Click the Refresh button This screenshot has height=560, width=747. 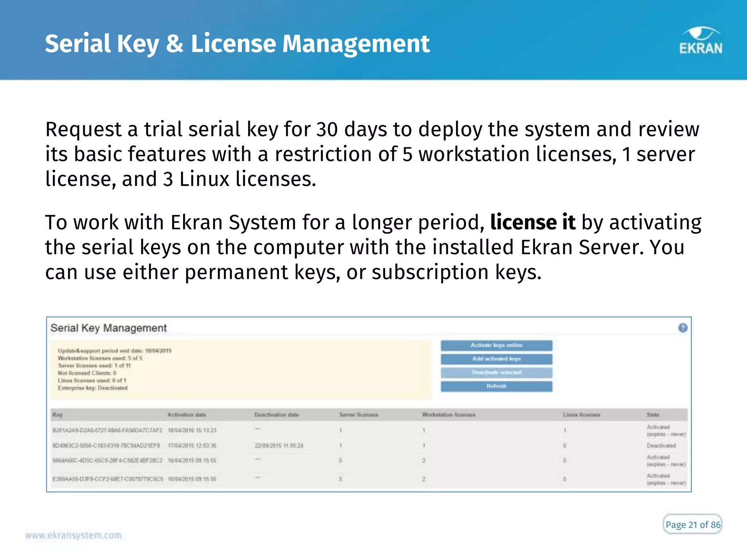pyautogui.click(x=496, y=386)
